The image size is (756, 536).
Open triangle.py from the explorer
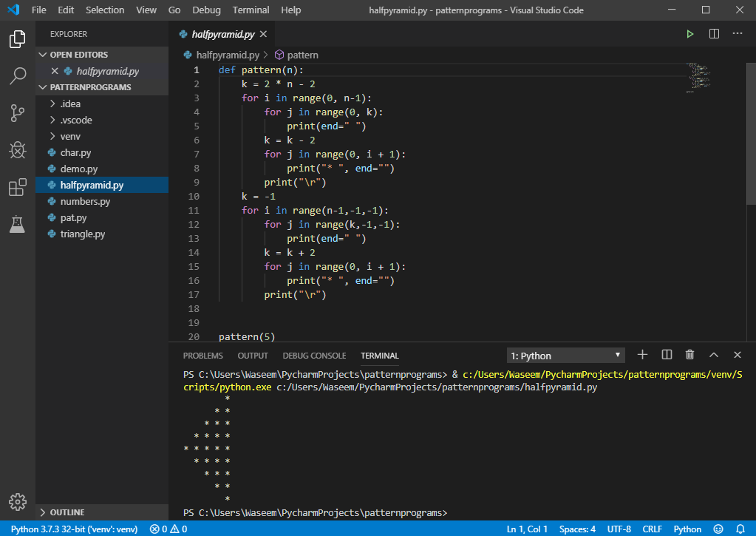tap(82, 234)
